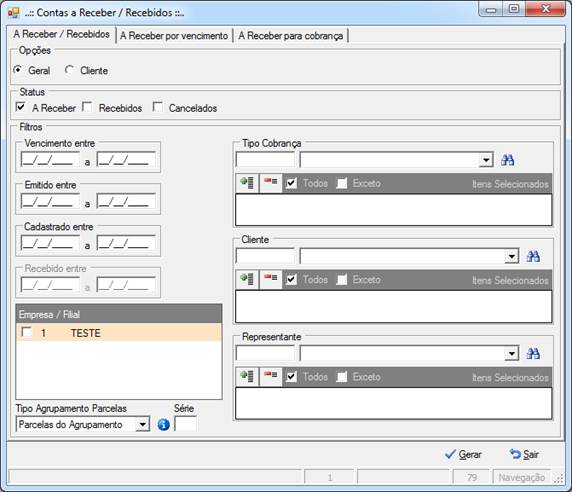Toggle Todos in Tipo Cobrança

(291, 183)
